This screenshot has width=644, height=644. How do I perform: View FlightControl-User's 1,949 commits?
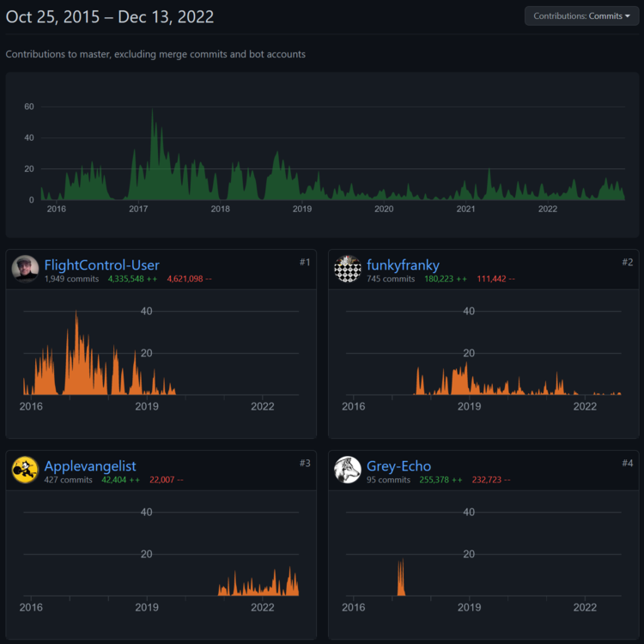71,279
